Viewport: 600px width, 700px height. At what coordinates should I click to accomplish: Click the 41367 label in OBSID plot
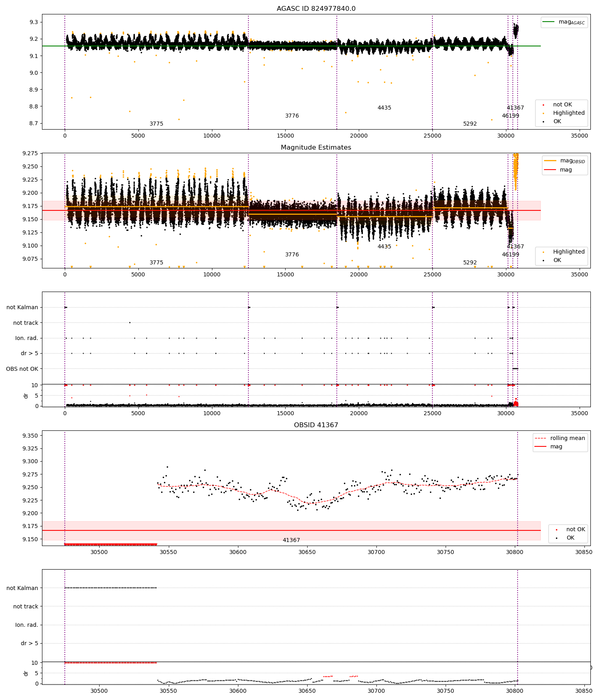pyautogui.click(x=291, y=540)
